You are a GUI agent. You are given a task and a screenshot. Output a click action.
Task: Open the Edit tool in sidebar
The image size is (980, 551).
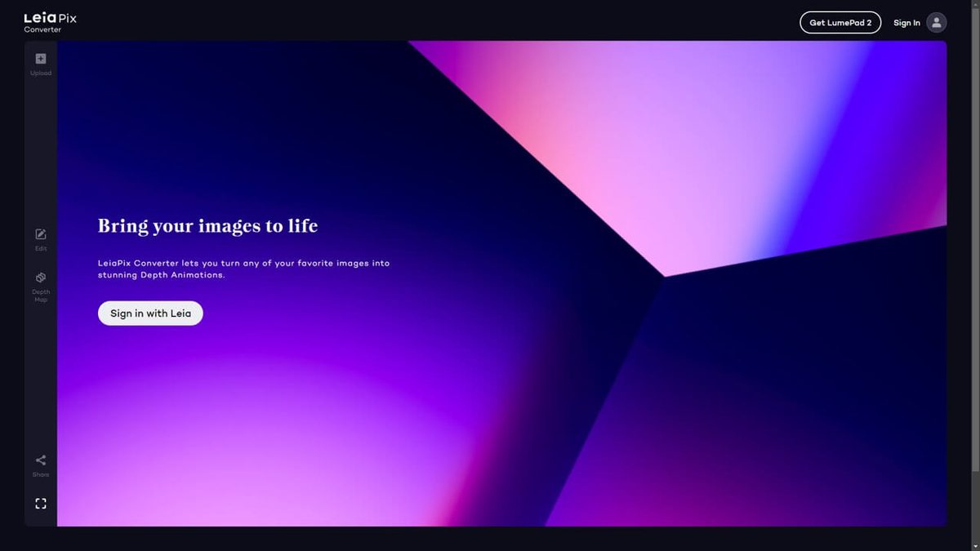point(41,234)
